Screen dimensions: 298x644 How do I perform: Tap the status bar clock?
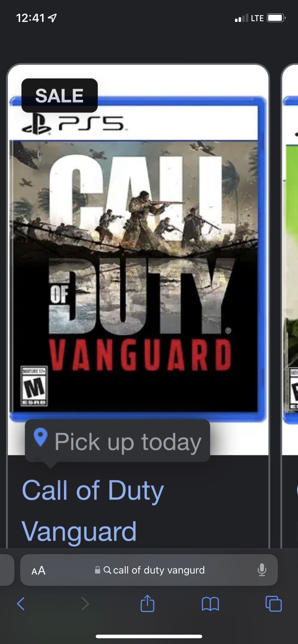pos(31,18)
